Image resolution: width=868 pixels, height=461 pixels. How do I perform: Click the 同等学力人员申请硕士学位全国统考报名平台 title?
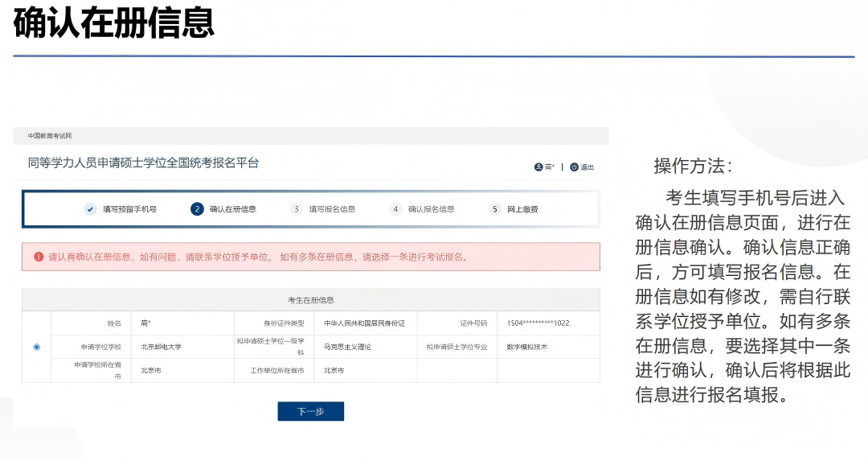click(x=143, y=163)
